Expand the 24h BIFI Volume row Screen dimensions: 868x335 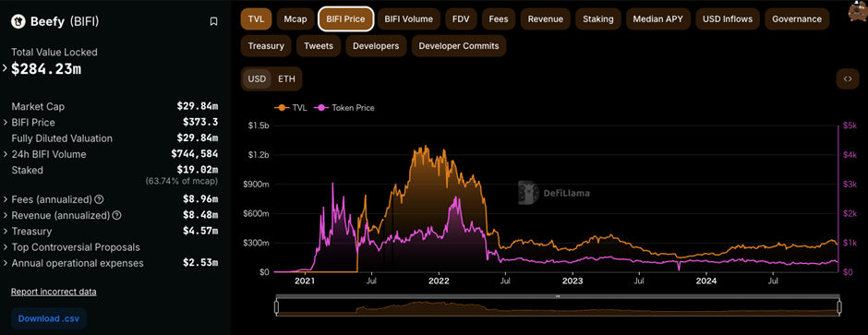(x=6, y=154)
